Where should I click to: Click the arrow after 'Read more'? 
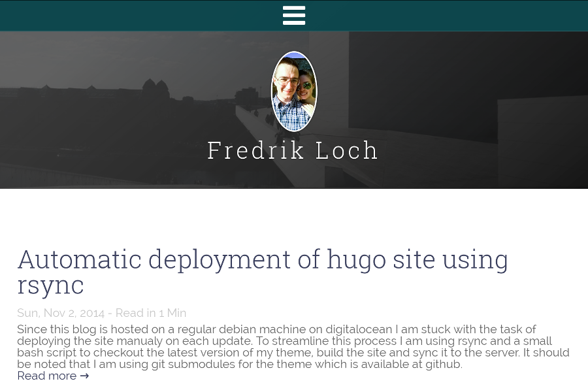[84, 376]
